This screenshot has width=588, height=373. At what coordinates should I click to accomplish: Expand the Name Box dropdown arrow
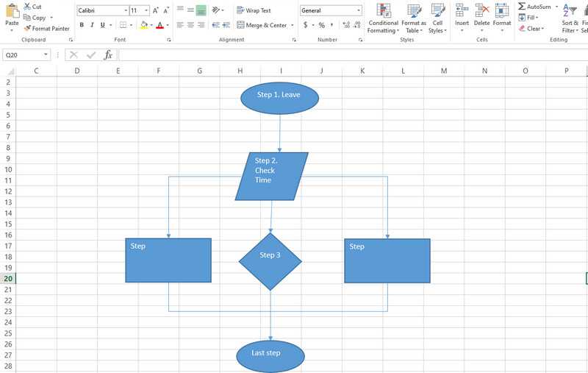pos(46,54)
